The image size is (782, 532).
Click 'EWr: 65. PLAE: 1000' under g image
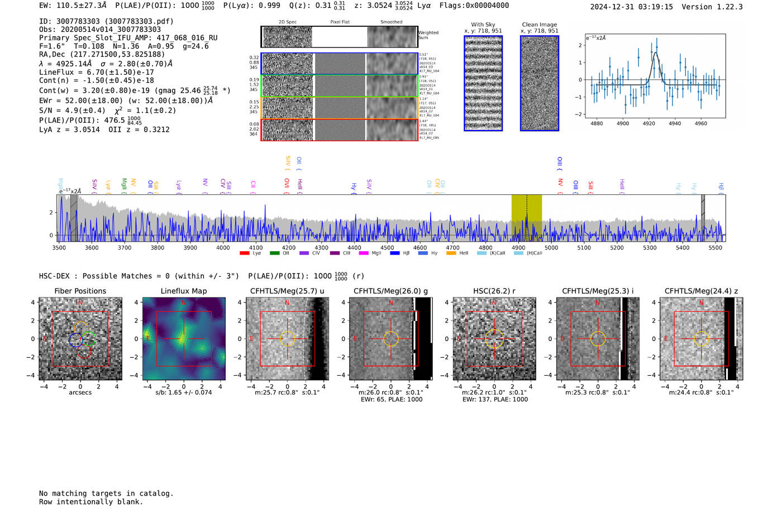[x=391, y=400]
